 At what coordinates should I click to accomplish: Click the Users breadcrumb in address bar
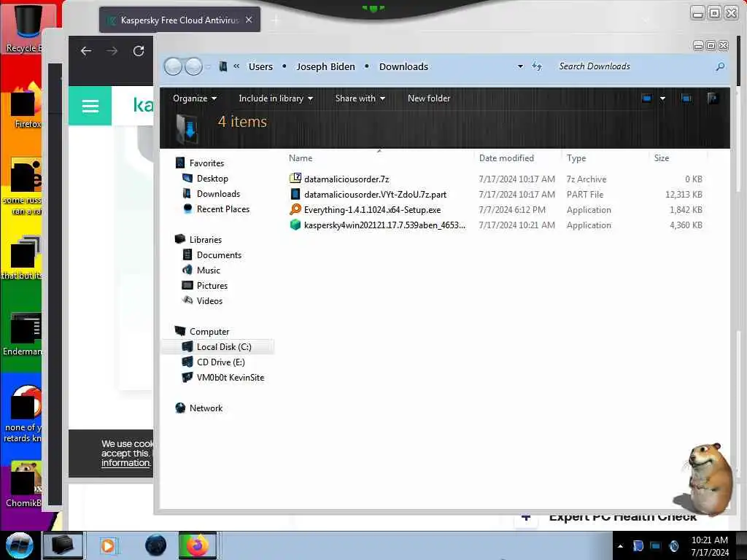[x=260, y=66]
